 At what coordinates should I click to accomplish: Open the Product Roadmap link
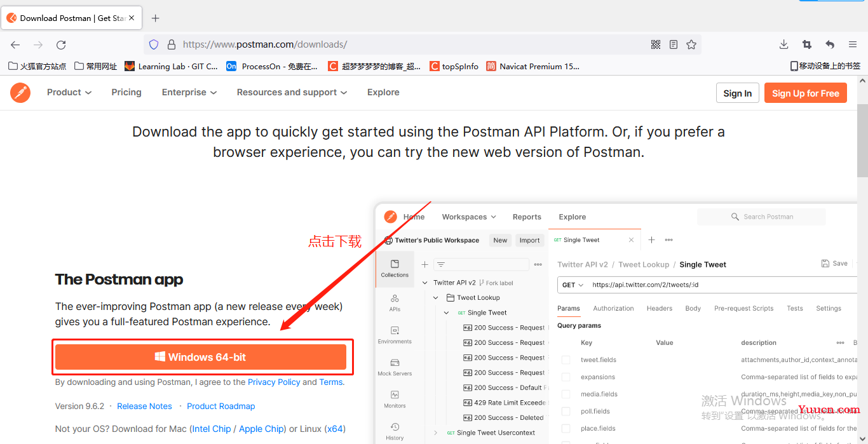(221, 406)
